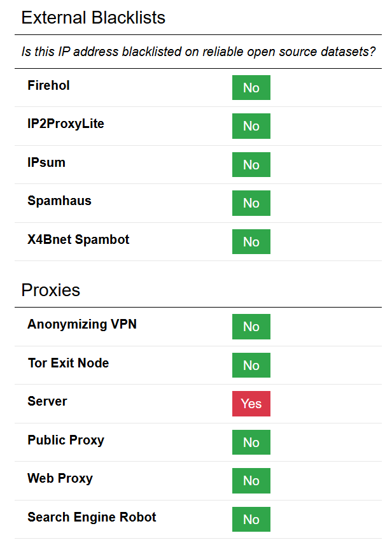Click the IP2ProxyLite No badge
Viewport: 392px width, 547px height.
coord(251,126)
